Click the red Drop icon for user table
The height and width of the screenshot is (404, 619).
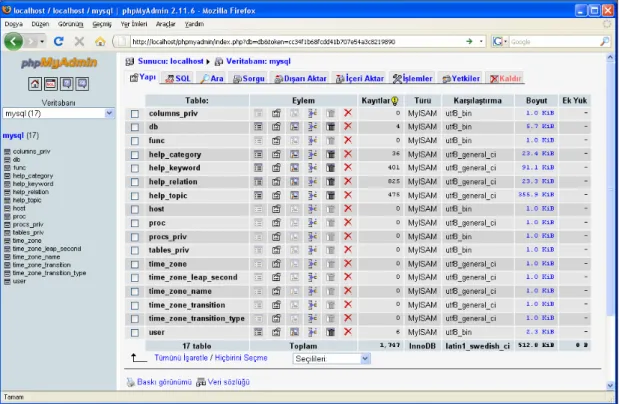coord(348,332)
